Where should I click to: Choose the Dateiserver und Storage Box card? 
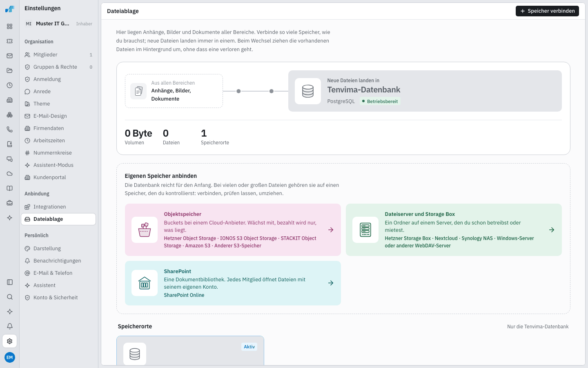[x=454, y=230]
